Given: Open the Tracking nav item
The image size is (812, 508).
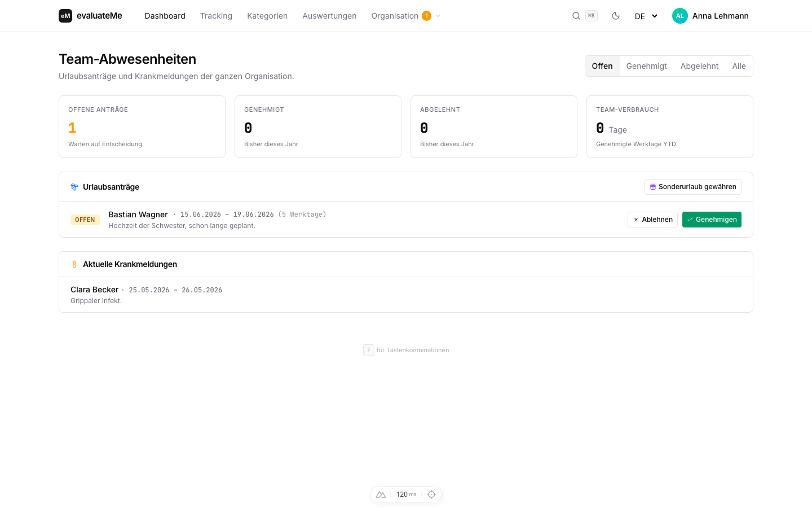Looking at the screenshot, I should pos(216,16).
